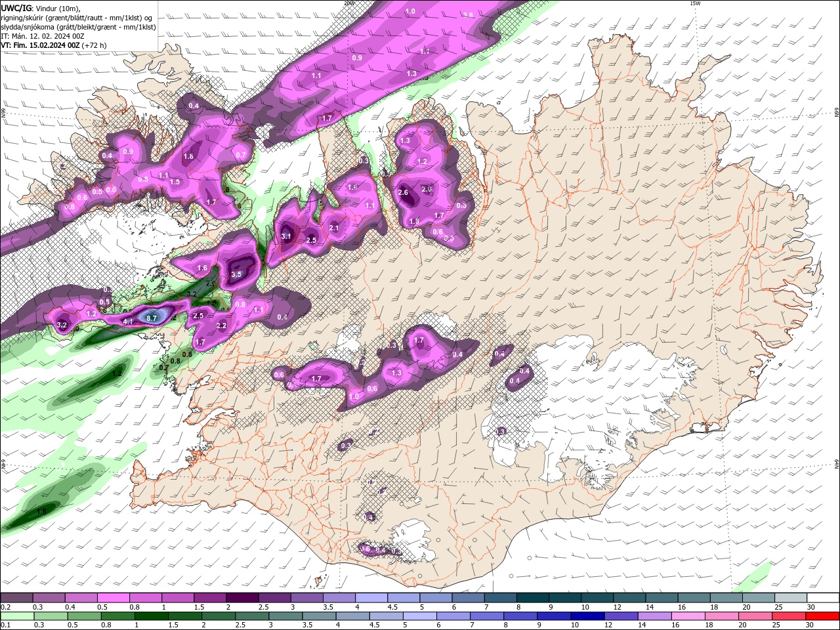The height and width of the screenshot is (630, 840).
Task: Click the 'VT: Fim. 15.02.2024 00Z (+72 h)' line
Action: tap(54, 45)
